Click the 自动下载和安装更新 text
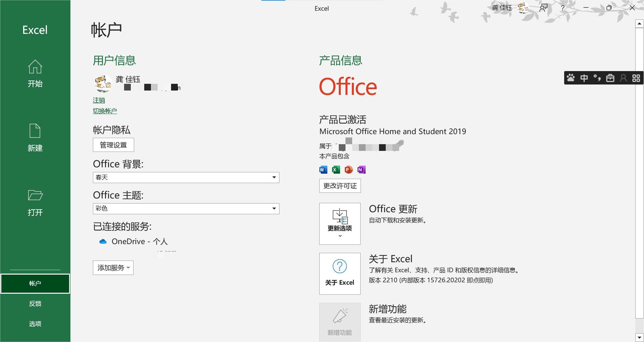 point(398,220)
